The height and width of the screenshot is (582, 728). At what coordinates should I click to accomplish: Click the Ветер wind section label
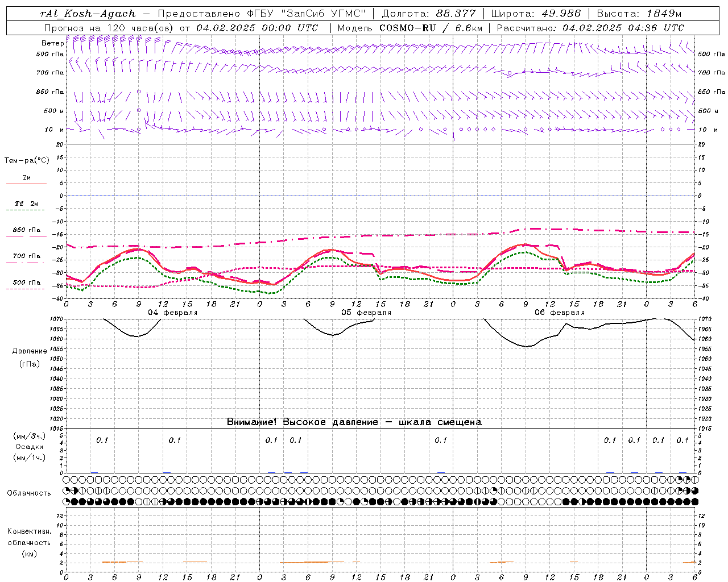52,43
